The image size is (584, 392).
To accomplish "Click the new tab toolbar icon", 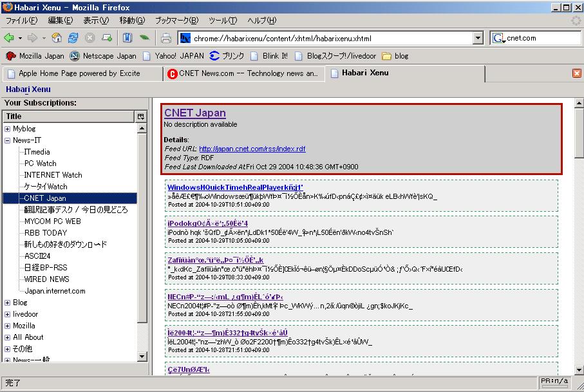I will [107, 37].
